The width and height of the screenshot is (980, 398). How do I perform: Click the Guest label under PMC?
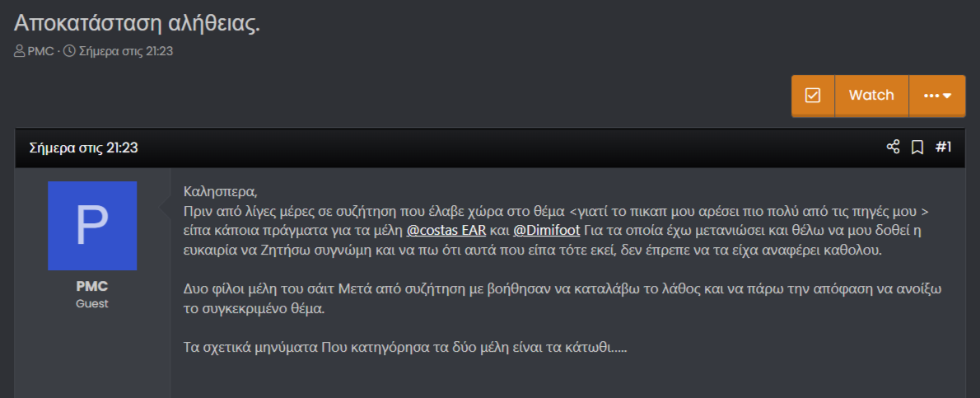point(92,303)
